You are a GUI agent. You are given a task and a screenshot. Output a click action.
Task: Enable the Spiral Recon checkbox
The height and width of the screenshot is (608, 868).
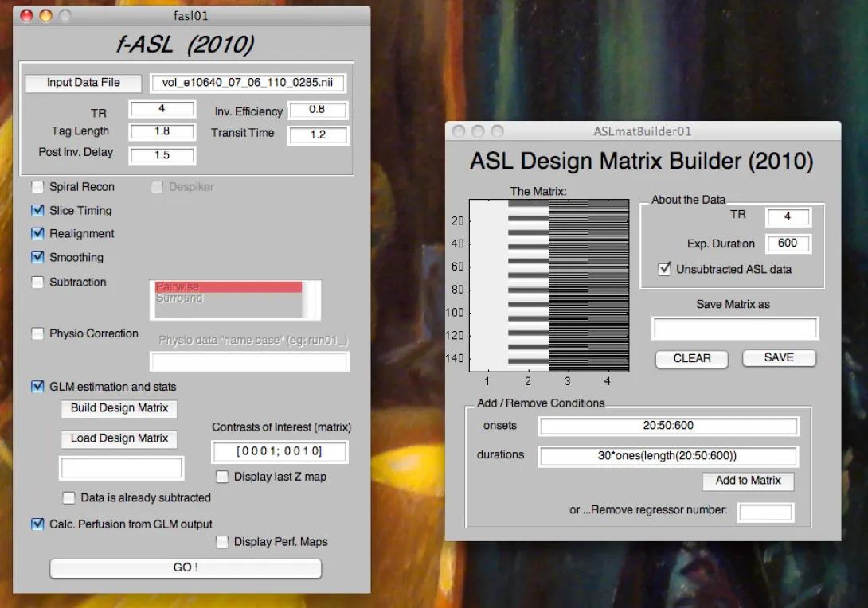[37, 187]
